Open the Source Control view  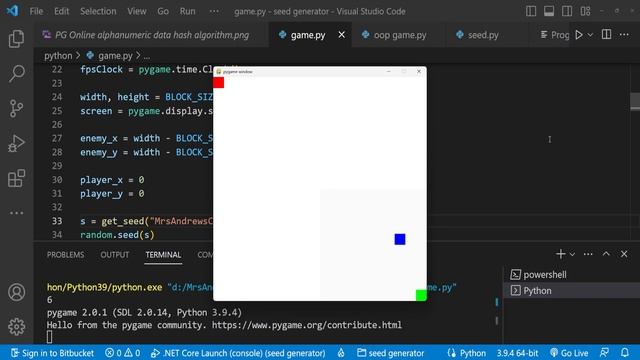pyautogui.click(x=16, y=109)
